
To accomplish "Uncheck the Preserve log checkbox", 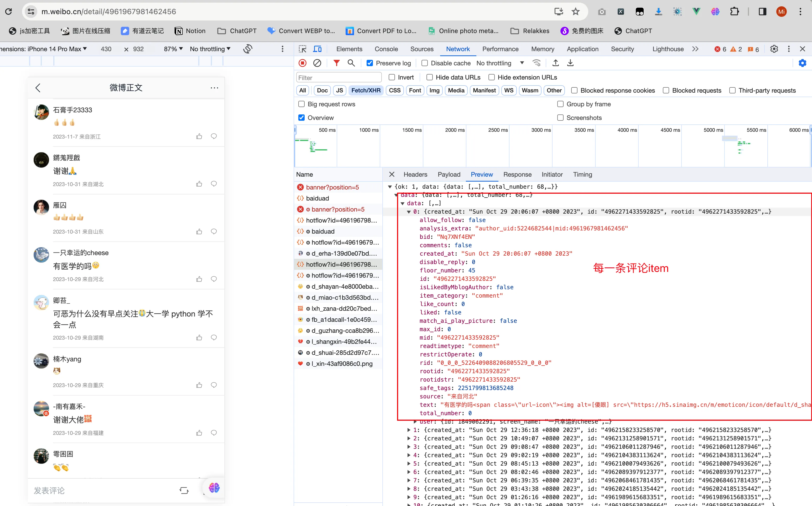I will pyautogui.click(x=370, y=63).
